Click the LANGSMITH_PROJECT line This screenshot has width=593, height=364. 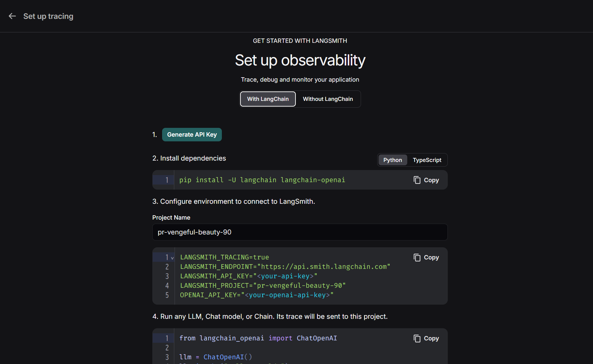pos(263,285)
